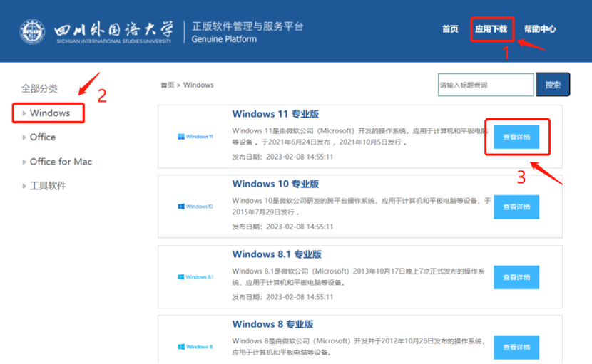
Task: Open the 应用下载 navigation tab
Action: [491, 29]
